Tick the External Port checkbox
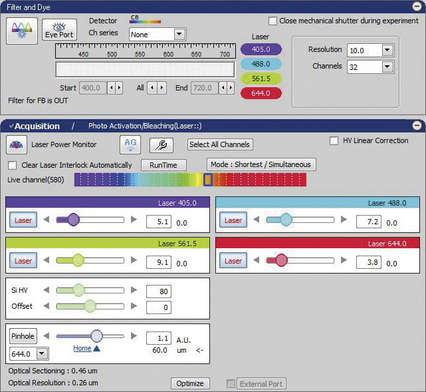The height and width of the screenshot is (392, 426). click(230, 383)
